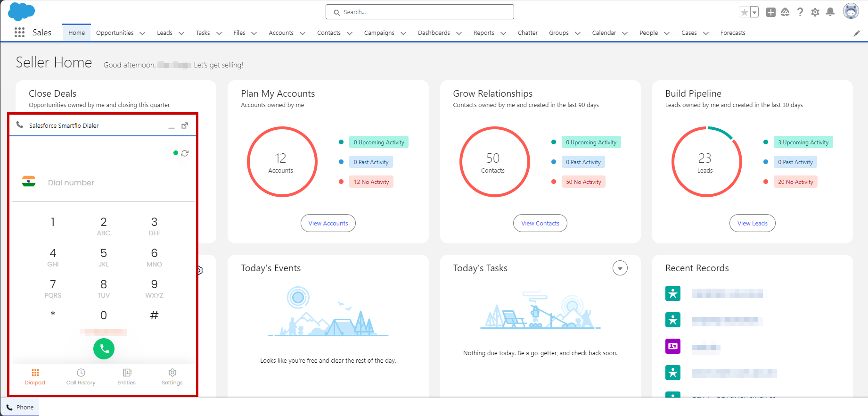Expand the Leads tab dropdown chevron
The image size is (868, 416).
[181, 33]
